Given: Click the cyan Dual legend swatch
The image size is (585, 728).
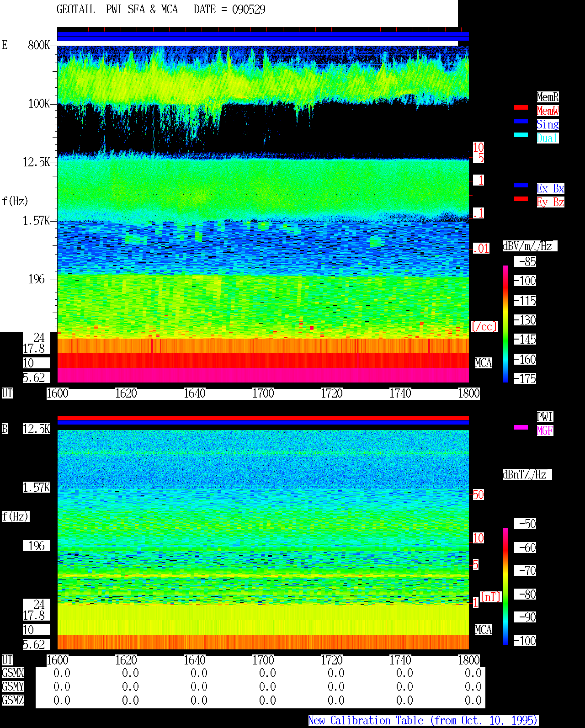Looking at the screenshot, I should click(x=521, y=135).
